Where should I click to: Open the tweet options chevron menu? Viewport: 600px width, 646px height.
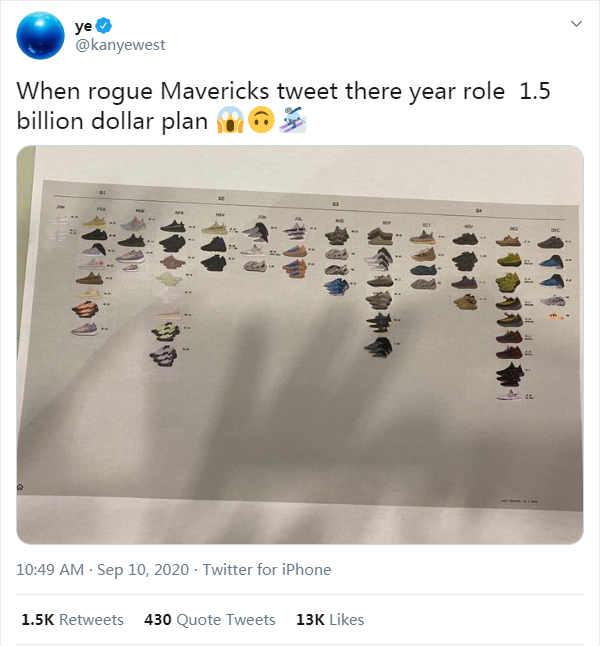coord(576,23)
